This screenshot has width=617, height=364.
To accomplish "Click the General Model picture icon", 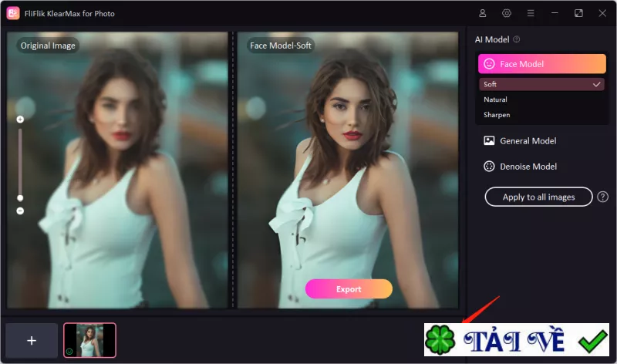I will click(x=489, y=140).
